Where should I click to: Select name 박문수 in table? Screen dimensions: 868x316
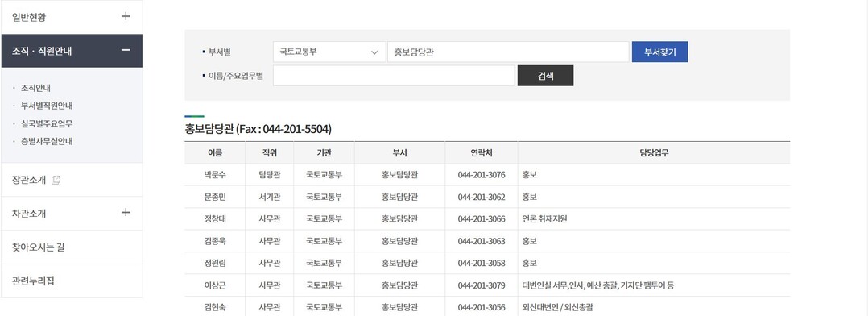pyautogui.click(x=215, y=175)
